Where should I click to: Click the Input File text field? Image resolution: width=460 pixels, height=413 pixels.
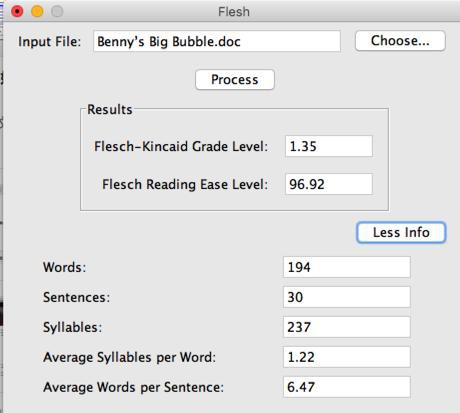217,41
